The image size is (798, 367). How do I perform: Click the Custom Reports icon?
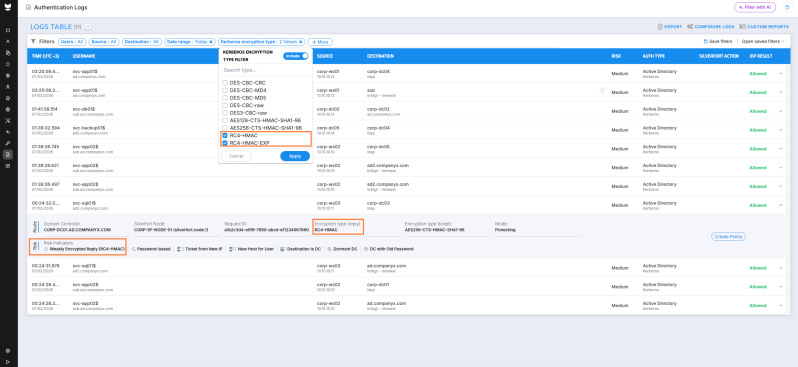(742, 26)
